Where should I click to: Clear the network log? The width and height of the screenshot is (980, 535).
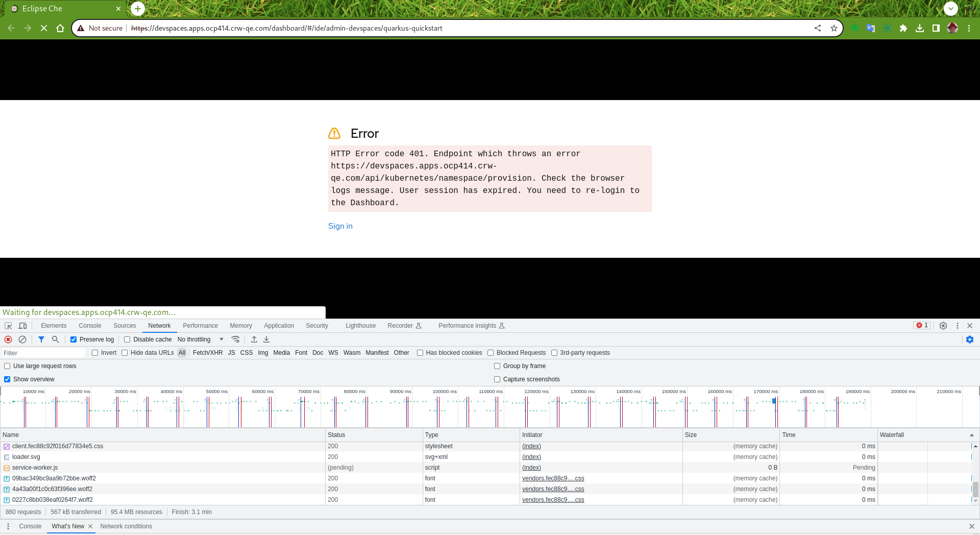tap(22, 339)
